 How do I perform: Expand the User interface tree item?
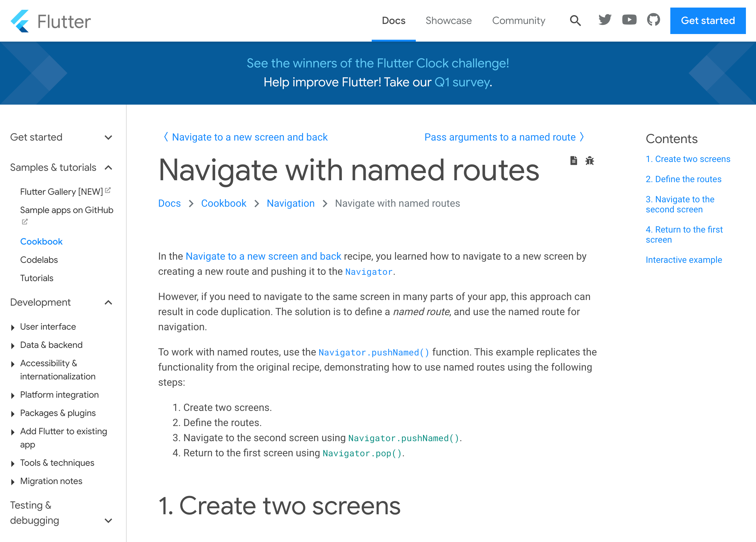[x=13, y=327]
